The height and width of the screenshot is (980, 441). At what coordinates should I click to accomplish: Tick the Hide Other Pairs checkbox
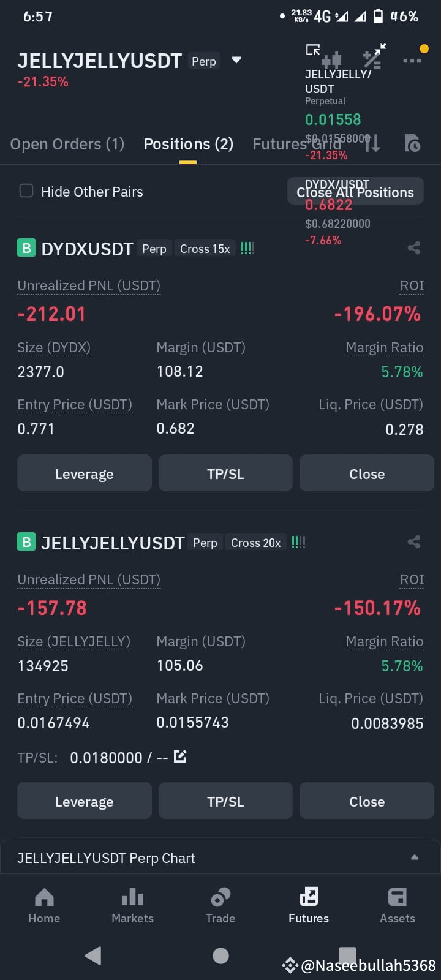pyautogui.click(x=26, y=190)
